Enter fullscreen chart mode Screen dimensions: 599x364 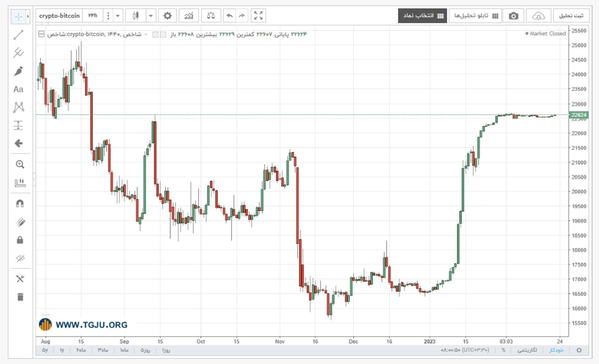click(258, 16)
